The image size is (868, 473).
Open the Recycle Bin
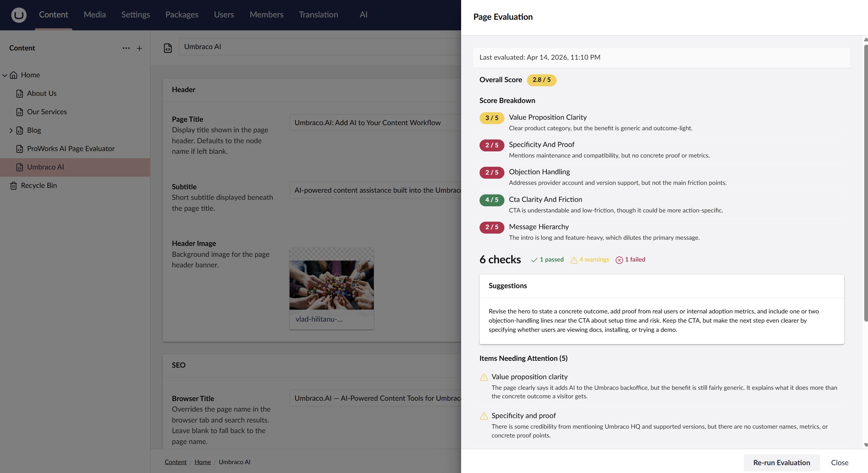[39, 186]
